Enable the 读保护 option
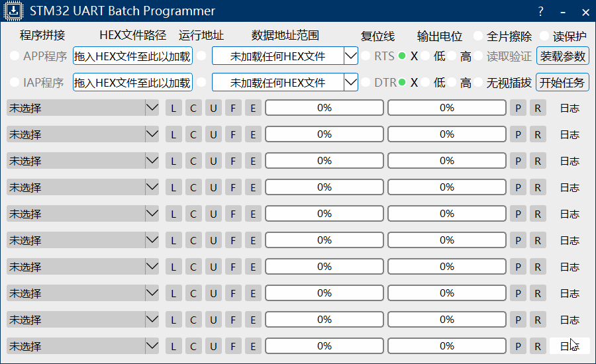Viewport: 596px width, 364px height. (544, 36)
